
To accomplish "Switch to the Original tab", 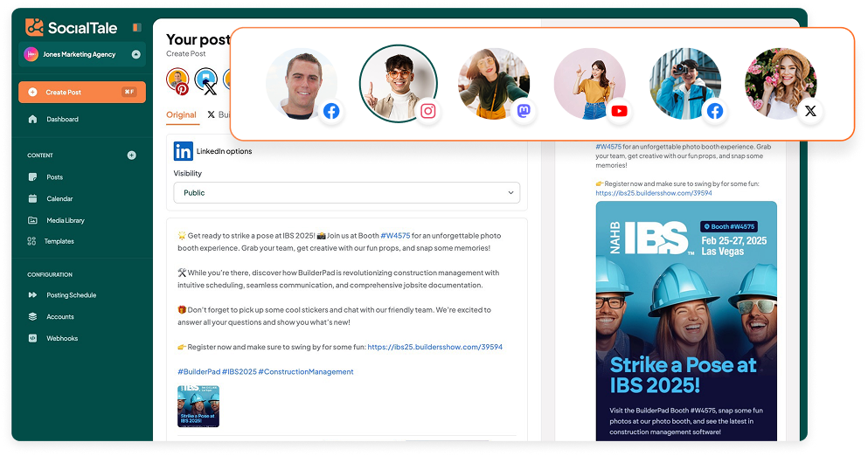I will tap(181, 114).
